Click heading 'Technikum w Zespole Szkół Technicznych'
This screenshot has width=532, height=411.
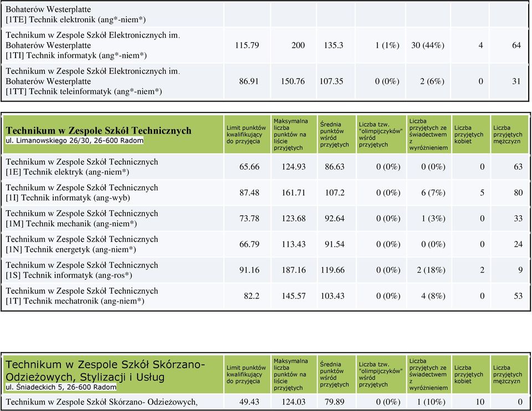[x=99, y=130]
